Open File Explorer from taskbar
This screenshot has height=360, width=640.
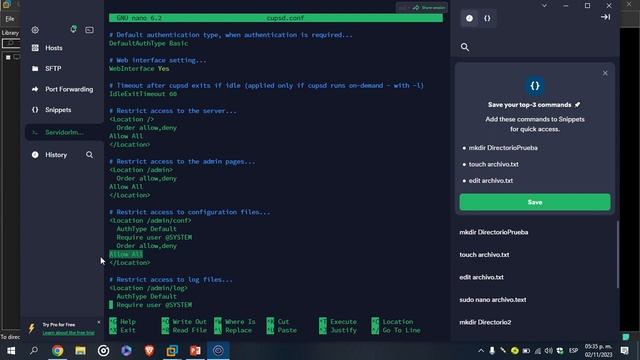pyautogui.click(x=80, y=351)
